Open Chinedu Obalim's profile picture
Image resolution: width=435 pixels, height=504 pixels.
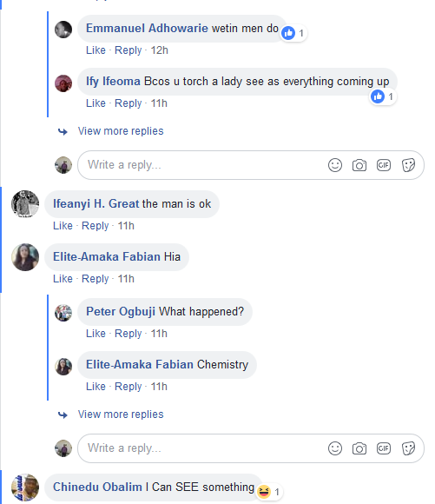(25, 487)
